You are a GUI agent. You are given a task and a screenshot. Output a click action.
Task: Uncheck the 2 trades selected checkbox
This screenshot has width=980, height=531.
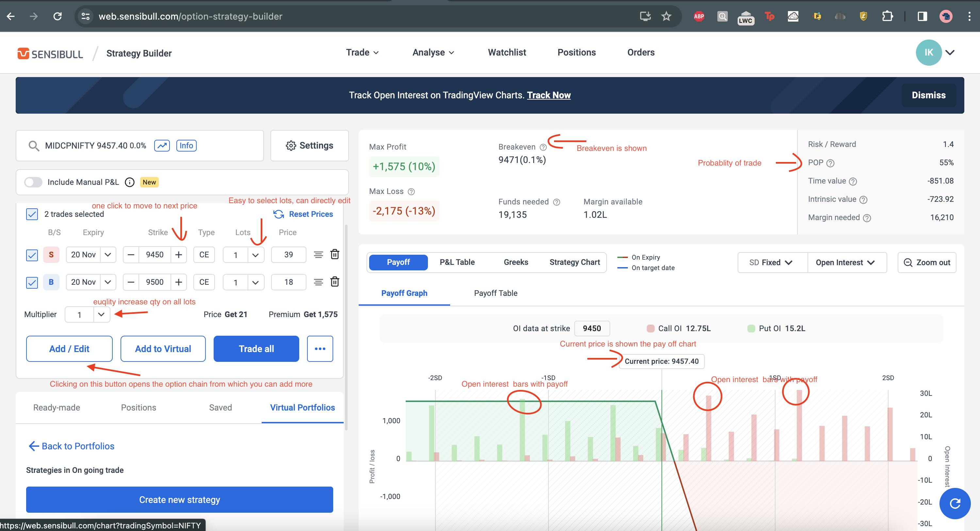(x=32, y=214)
